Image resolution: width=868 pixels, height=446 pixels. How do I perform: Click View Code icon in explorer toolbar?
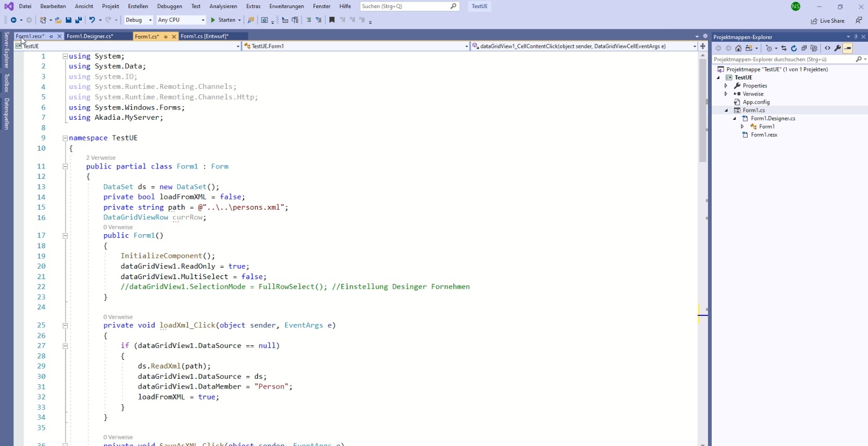pyautogui.click(x=827, y=48)
